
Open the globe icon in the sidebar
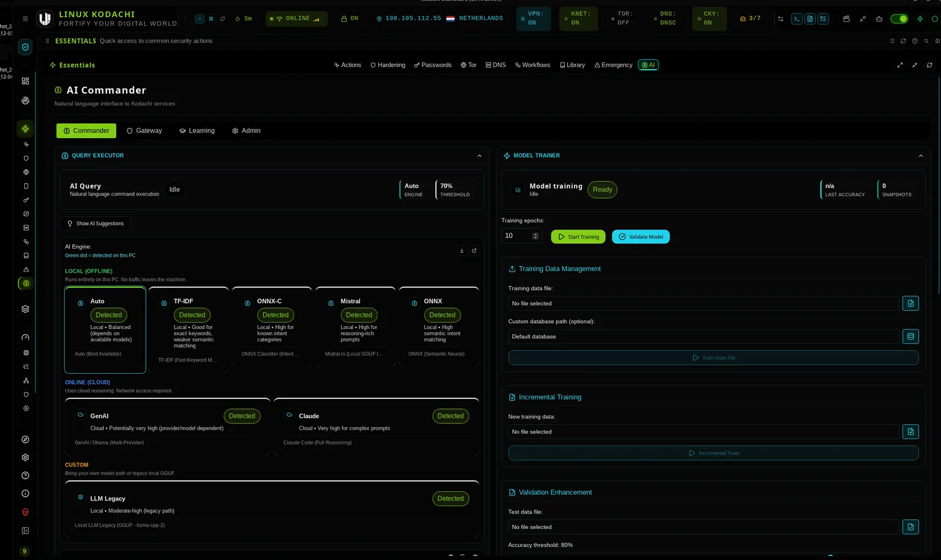pyautogui.click(x=26, y=172)
